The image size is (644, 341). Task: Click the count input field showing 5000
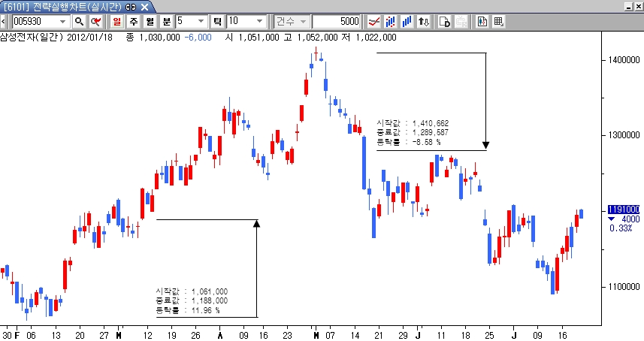click(x=336, y=22)
